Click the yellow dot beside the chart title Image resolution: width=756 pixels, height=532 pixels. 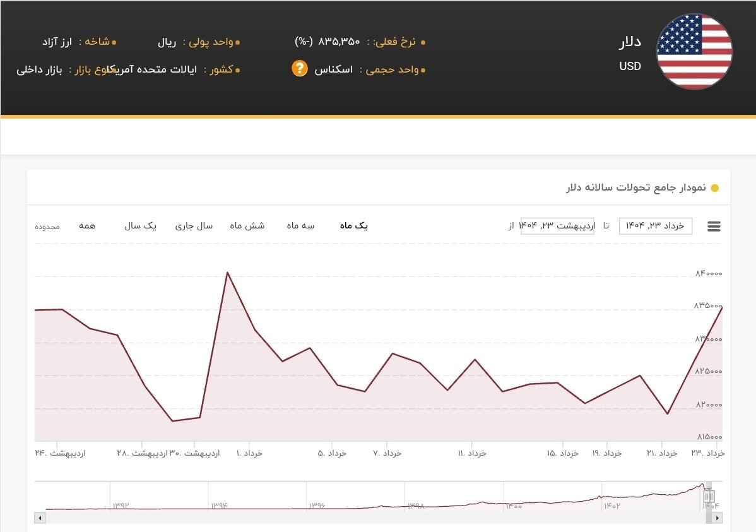[x=714, y=187]
